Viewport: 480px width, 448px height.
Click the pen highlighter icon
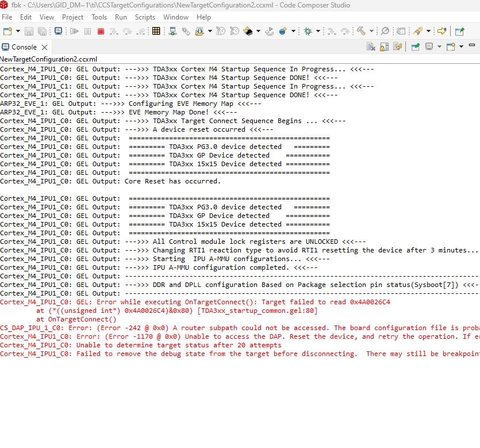[x=418, y=31]
